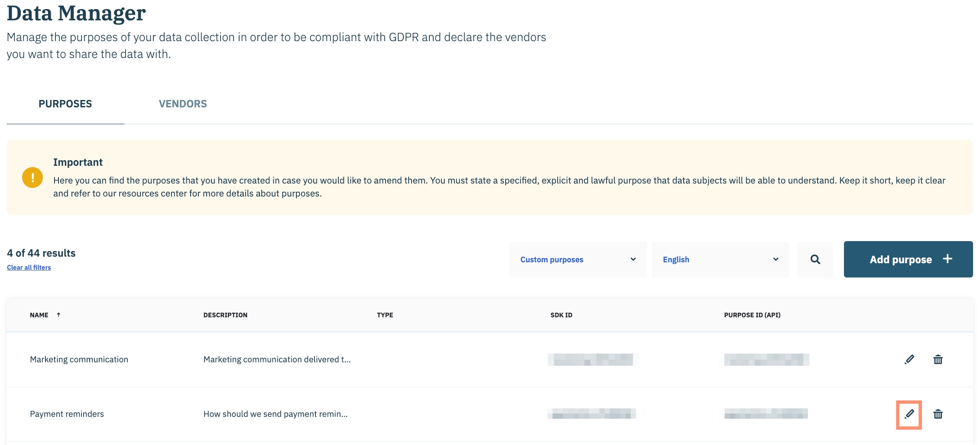980x445 pixels.
Task: Click the plus icon on Add purpose
Action: [x=948, y=259]
